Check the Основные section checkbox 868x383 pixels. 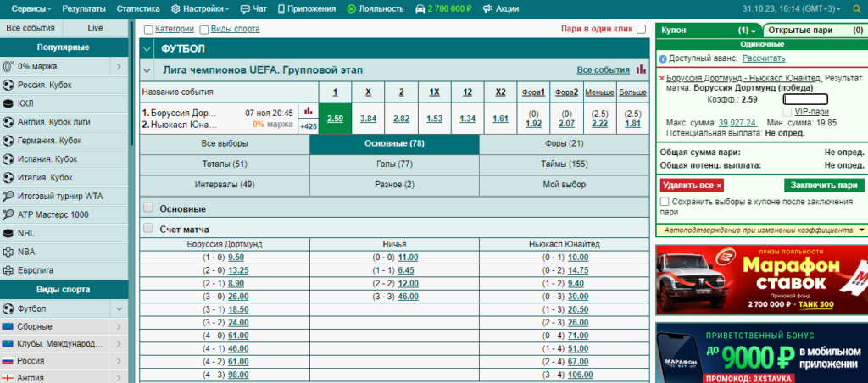[148, 208]
